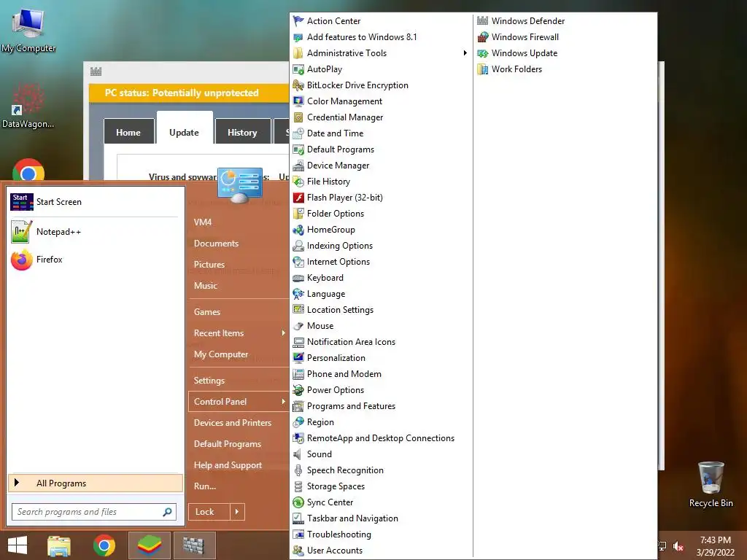Select Pictures in the start menu
The height and width of the screenshot is (560, 747).
coord(209,265)
